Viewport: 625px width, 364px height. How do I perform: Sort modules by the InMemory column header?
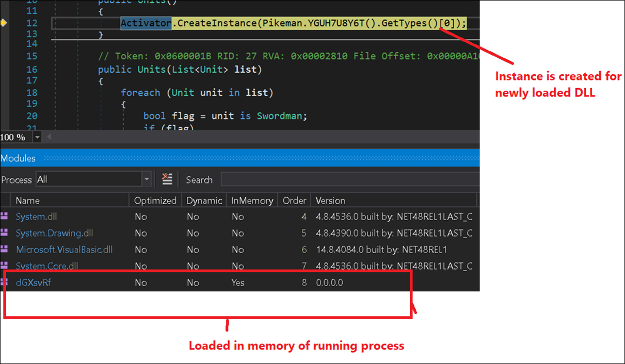[251, 201]
